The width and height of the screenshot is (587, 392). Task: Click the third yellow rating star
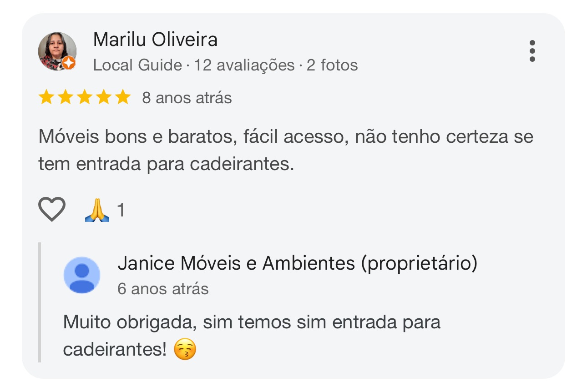84,97
